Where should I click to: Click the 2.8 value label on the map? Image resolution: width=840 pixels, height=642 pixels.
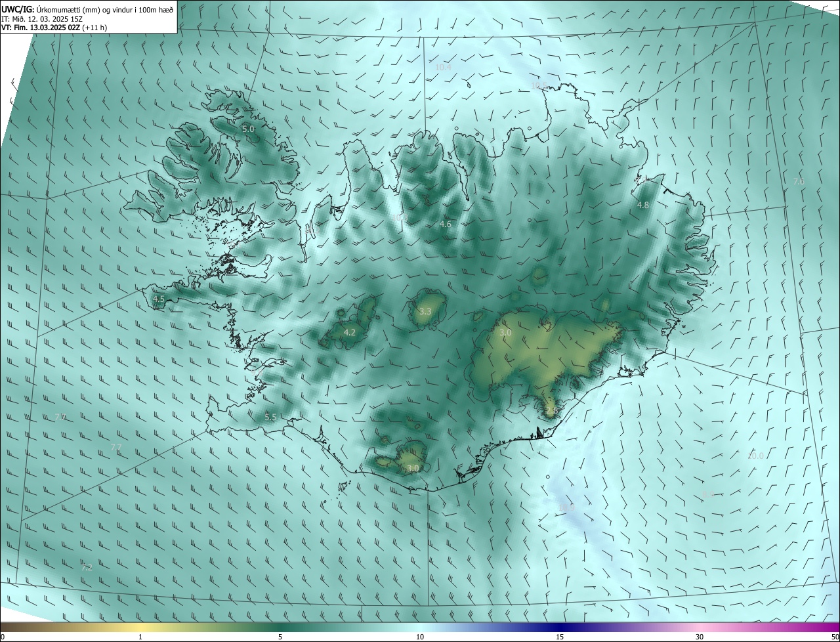551,411
